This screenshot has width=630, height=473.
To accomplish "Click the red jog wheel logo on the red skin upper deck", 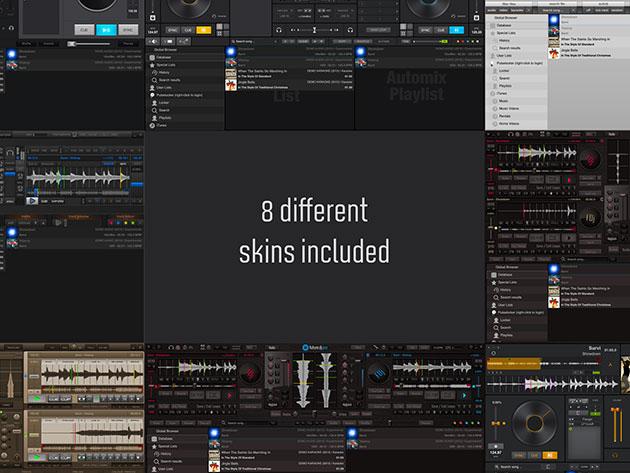I will point(590,160).
